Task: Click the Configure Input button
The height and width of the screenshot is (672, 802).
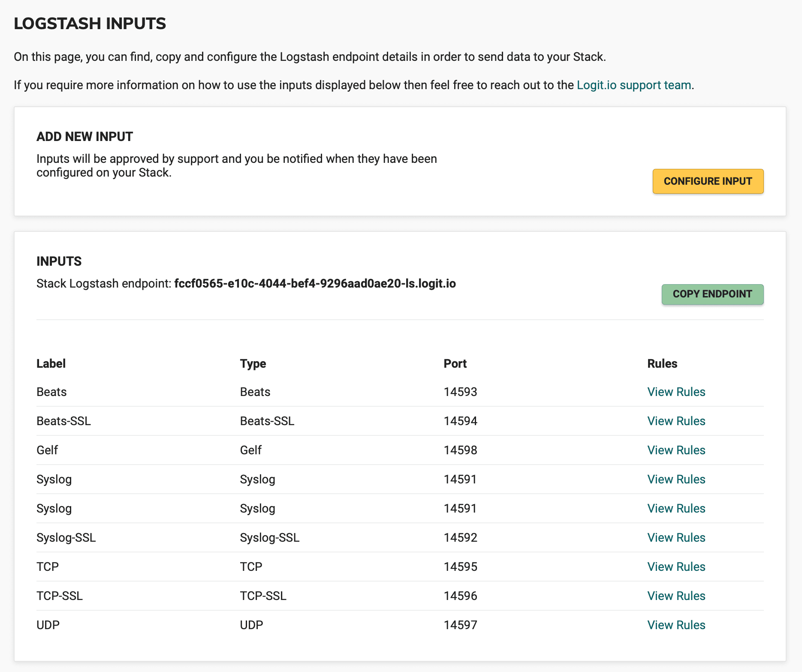Action: pyautogui.click(x=708, y=181)
